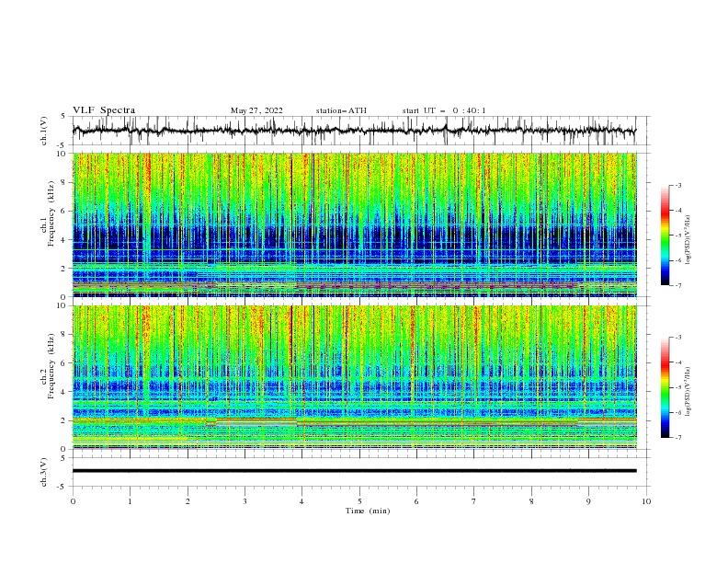Click the '3' tick on the time axis

pyautogui.click(x=245, y=501)
